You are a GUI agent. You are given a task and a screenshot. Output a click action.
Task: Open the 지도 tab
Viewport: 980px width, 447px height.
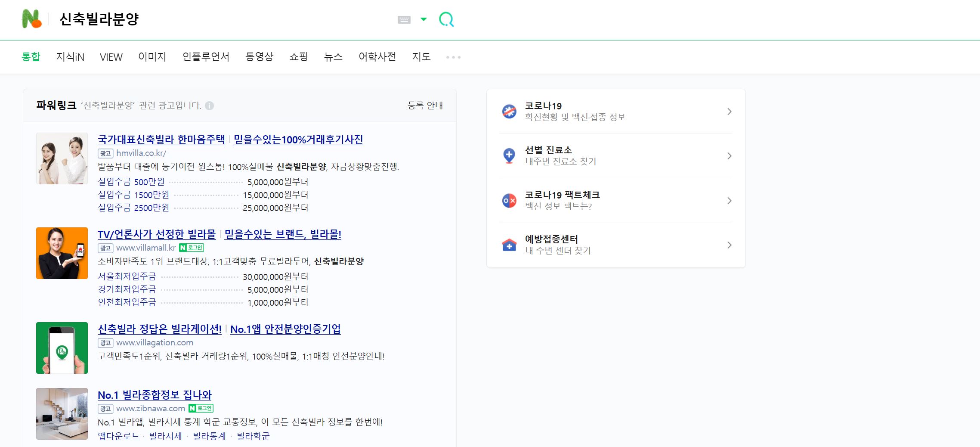coord(421,57)
